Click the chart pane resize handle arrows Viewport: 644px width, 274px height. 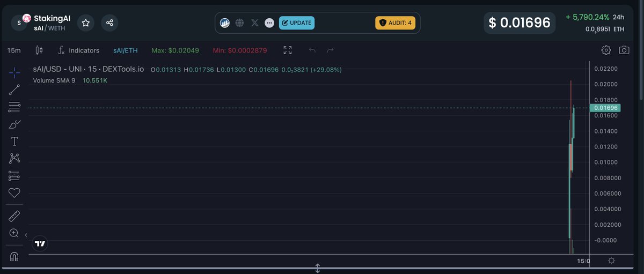(x=318, y=268)
